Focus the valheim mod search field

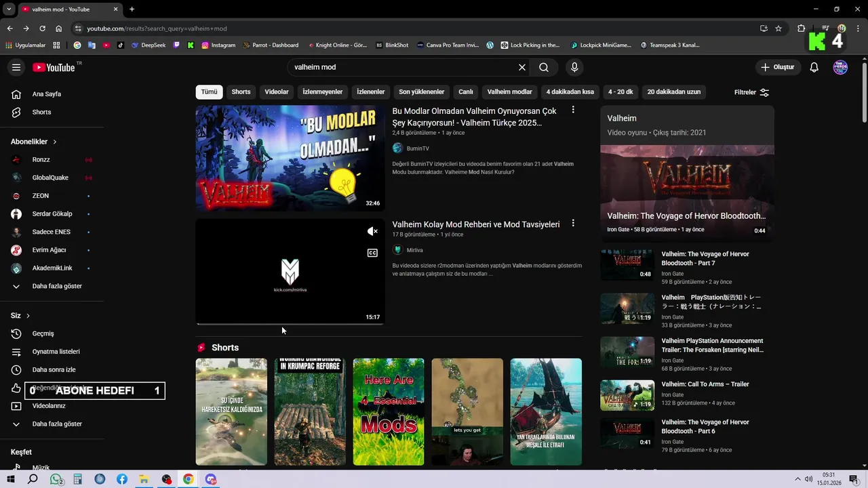pyautogui.click(x=403, y=67)
